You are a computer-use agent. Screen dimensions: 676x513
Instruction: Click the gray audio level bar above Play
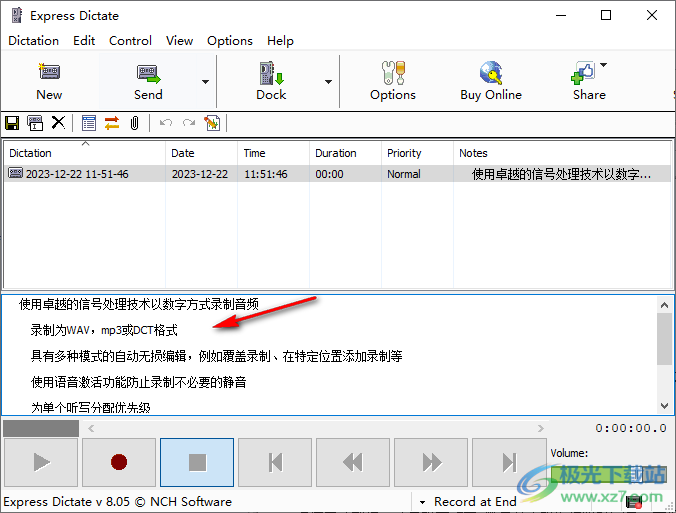(41, 429)
